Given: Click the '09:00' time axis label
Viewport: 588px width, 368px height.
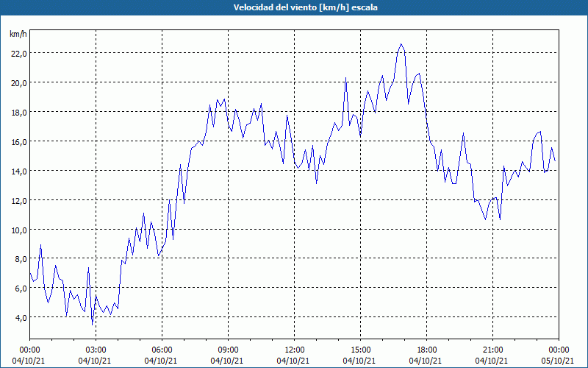Looking at the screenshot, I should [228, 350].
